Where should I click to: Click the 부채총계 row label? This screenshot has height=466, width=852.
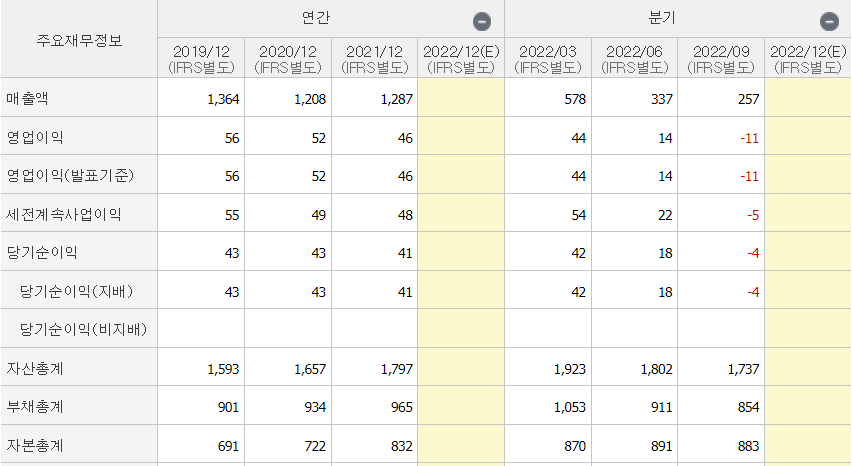pos(35,407)
